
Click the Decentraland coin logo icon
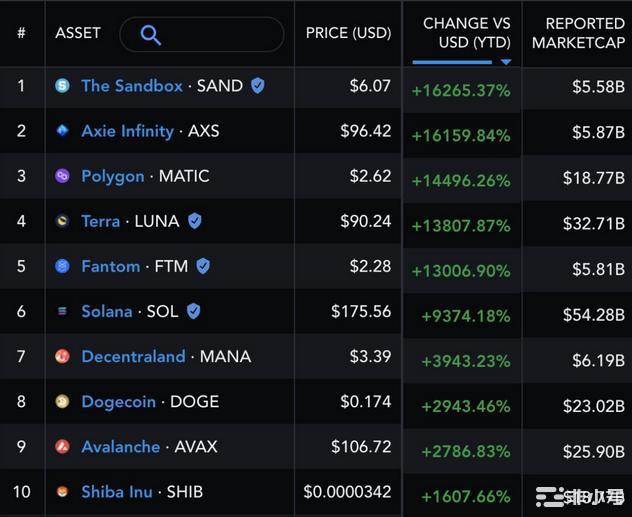point(62,356)
